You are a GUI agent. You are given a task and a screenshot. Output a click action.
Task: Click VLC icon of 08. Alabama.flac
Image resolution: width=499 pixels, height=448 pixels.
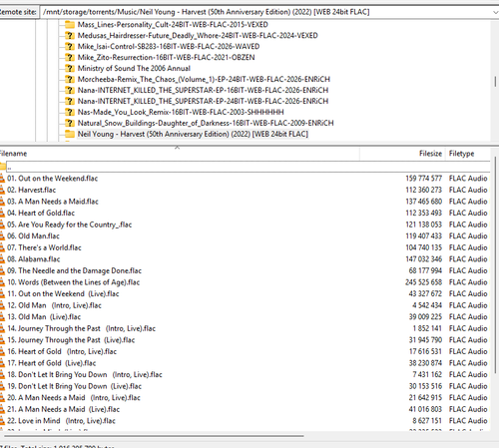point(2,259)
